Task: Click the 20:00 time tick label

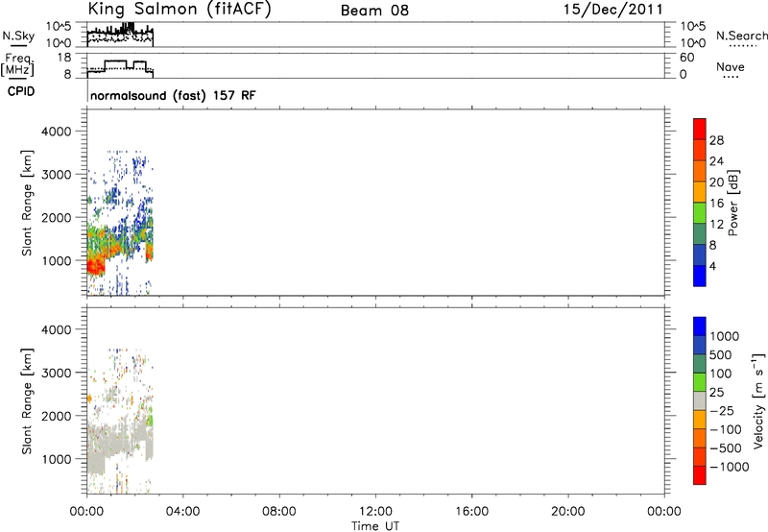Action: [x=568, y=512]
